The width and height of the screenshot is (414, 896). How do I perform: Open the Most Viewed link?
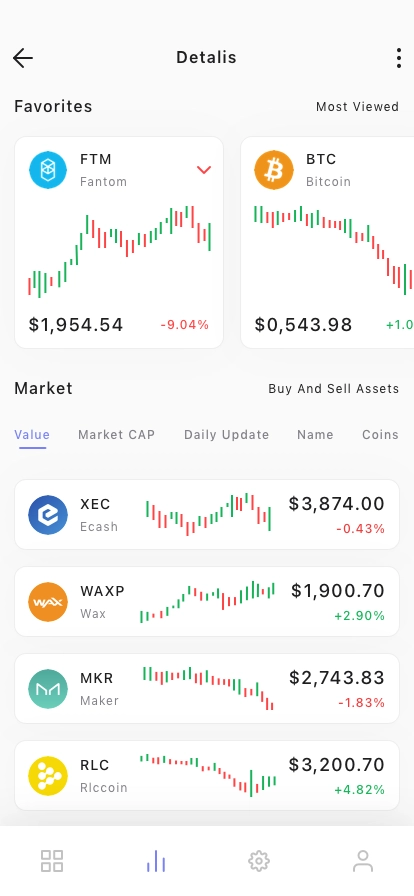357,107
